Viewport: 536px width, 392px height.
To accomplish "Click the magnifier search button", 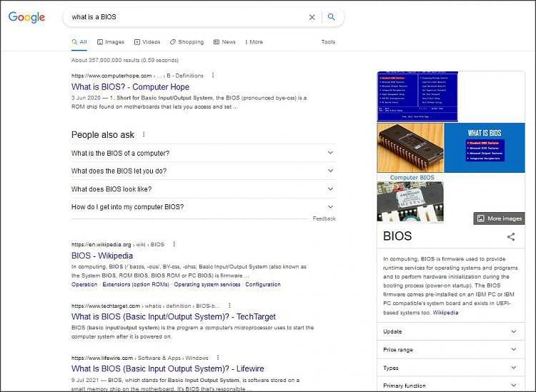I will point(331,16).
